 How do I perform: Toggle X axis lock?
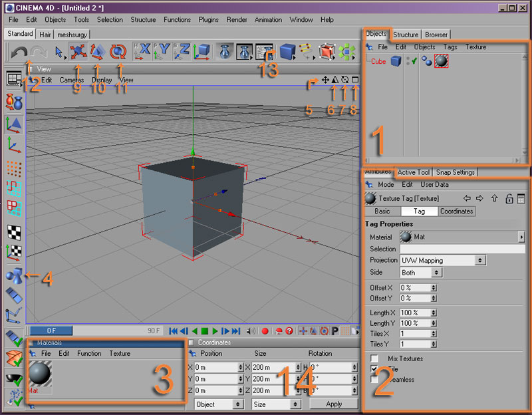coord(142,51)
